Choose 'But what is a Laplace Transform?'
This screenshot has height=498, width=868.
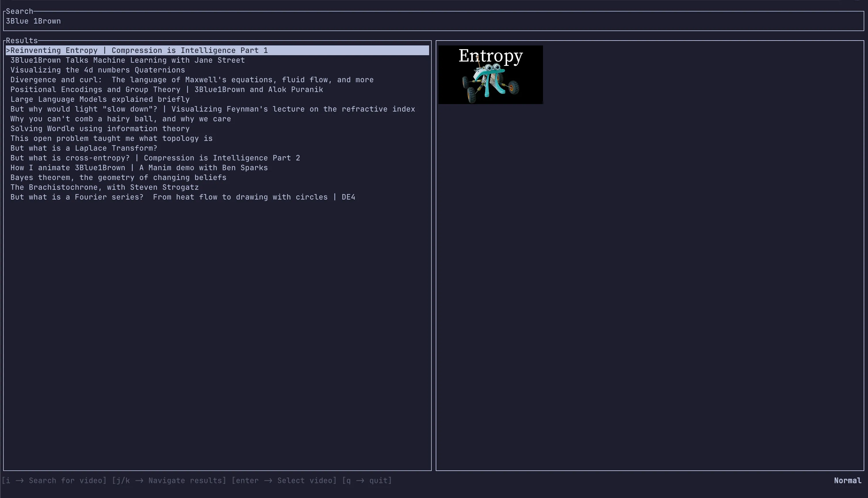(x=217, y=148)
